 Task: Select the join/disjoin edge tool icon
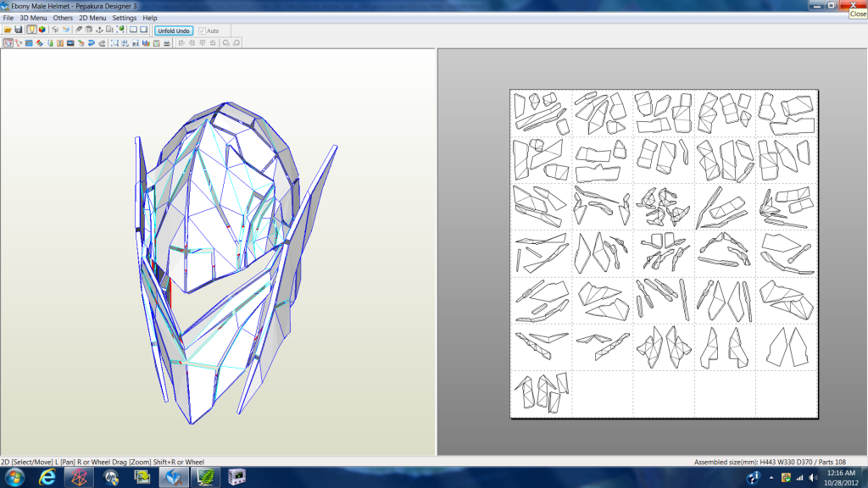point(19,42)
